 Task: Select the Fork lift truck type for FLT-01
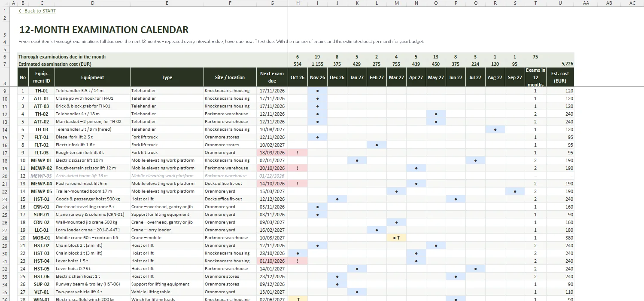click(167, 137)
